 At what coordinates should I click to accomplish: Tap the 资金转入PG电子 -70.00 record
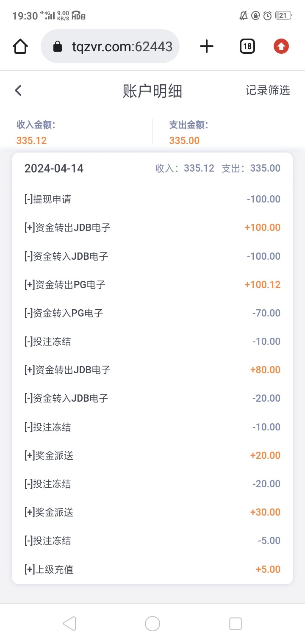(x=152, y=313)
